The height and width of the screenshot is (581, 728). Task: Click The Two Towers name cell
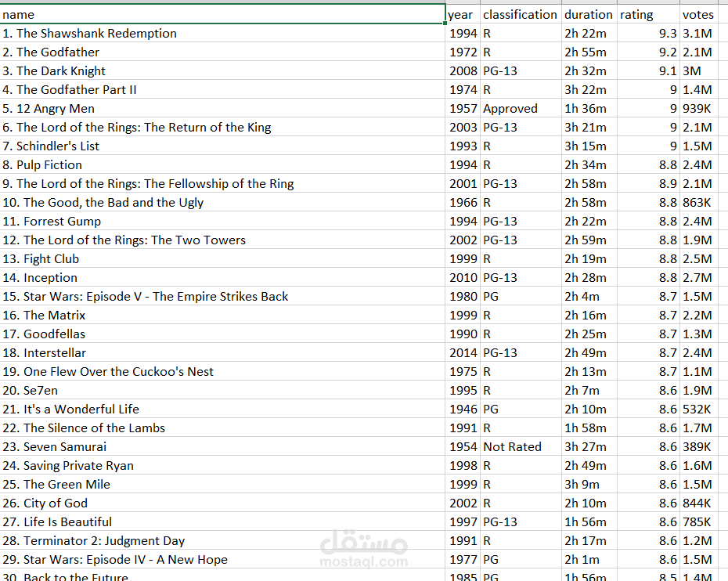click(x=222, y=240)
